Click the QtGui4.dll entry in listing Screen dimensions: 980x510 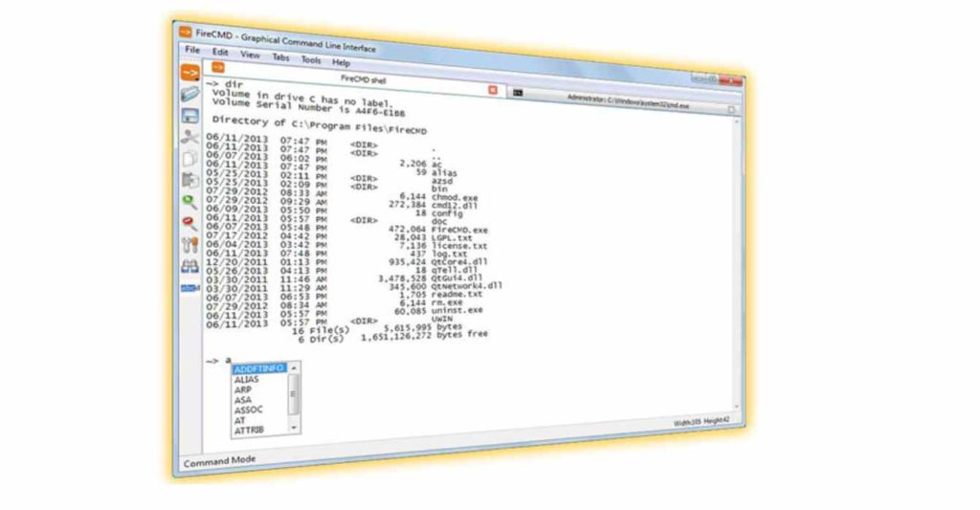tap(457, 277)
